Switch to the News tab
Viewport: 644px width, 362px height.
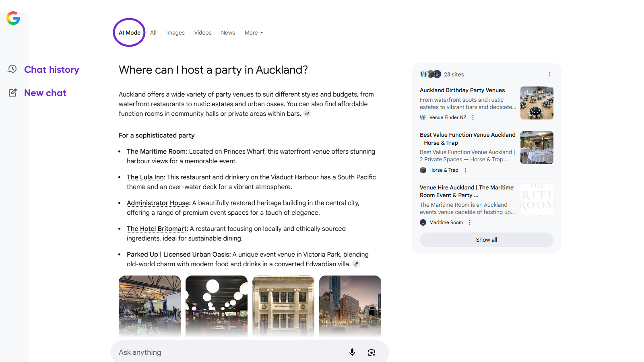(228, 33)
